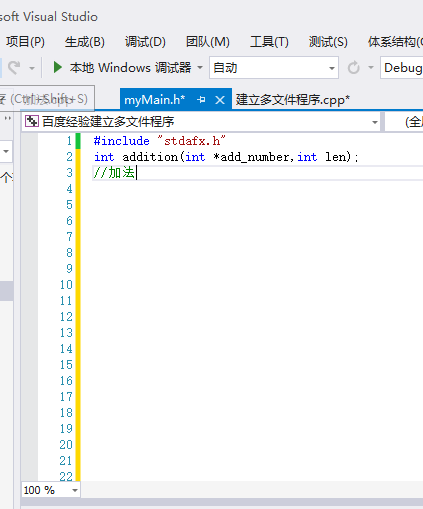Open the 测试(S) menu
423x509 pixels.
pos(328,42)
